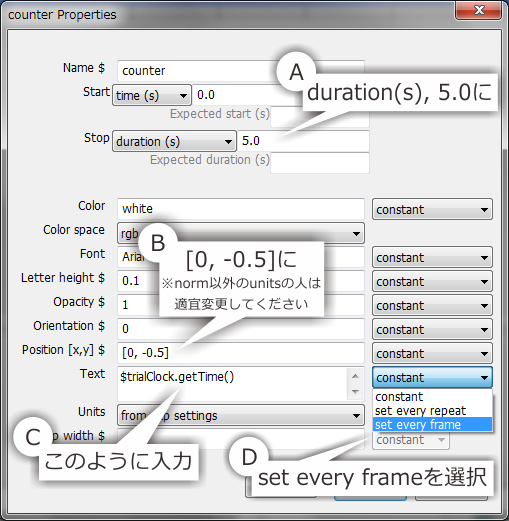Open the Position update dropdown
509x521 pixels.
(432, 353)
